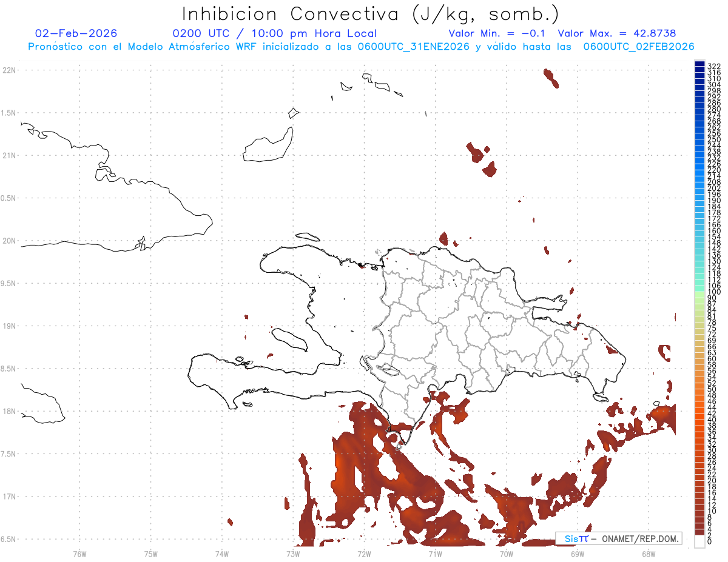The height and width of the screenshot is (562, 728).
Task: Click the "75W" longitude label
Action: [x=151, y=553]
